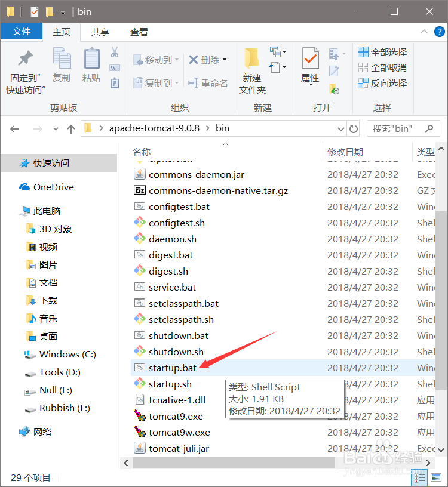Click Select all (全部选择) in the ribbon

(x=382, y=52)
